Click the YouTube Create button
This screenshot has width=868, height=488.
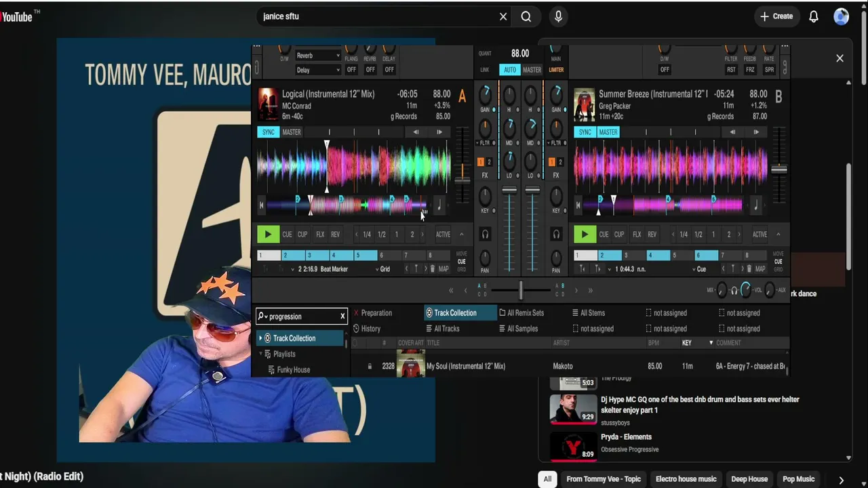coord(776,16)
